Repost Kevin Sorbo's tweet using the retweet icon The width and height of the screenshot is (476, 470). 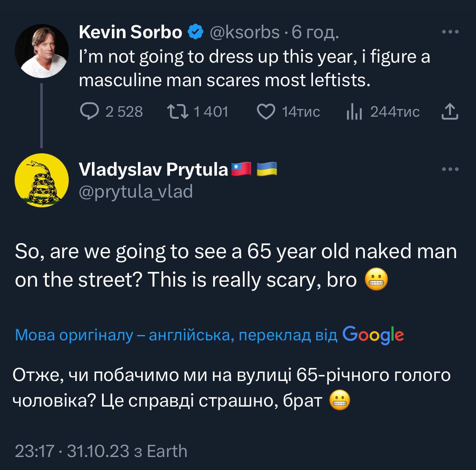point(178,111)
